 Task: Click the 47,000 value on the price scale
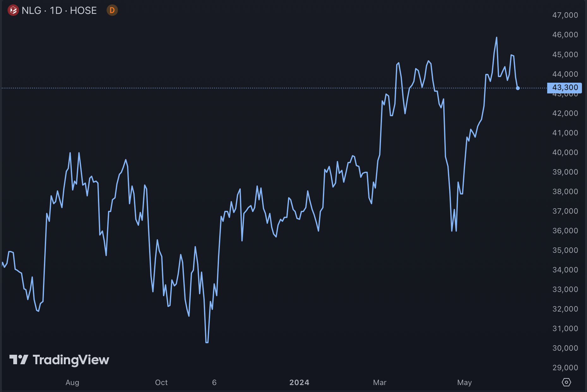565,15
